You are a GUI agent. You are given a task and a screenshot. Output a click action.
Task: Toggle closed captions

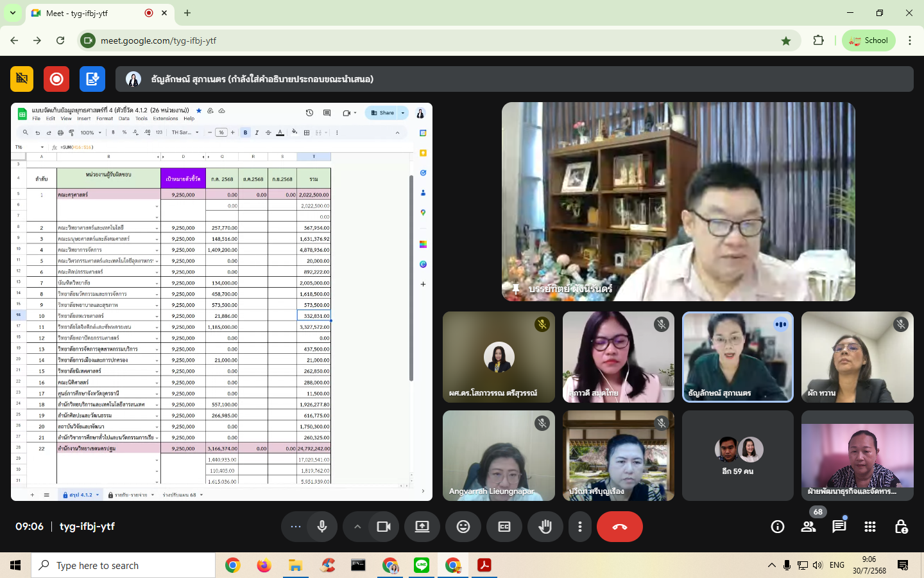tap(504, 527)
